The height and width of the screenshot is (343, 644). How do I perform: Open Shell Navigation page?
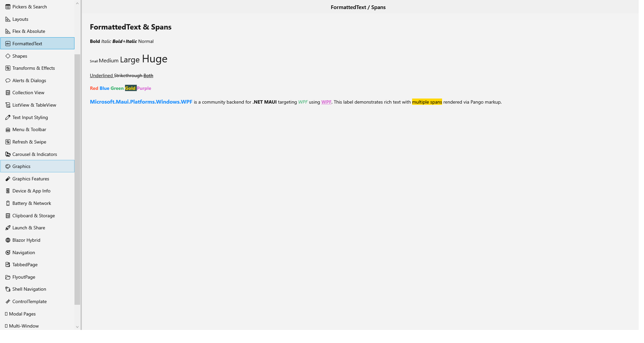coord(37,289)
